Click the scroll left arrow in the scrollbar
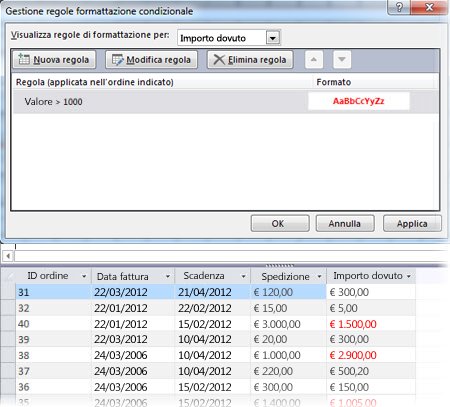This screenshot has height=407, width=450. [8, 256]
